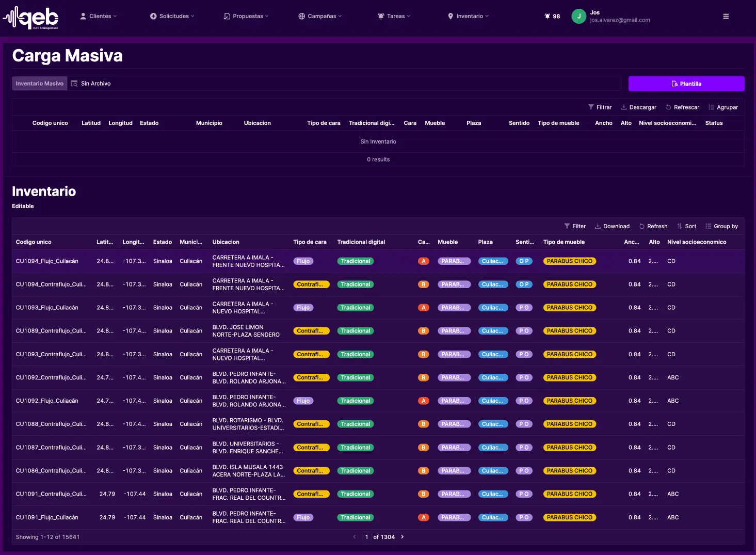Open the Inventario navigation dropdown

[x=468, y=16]
